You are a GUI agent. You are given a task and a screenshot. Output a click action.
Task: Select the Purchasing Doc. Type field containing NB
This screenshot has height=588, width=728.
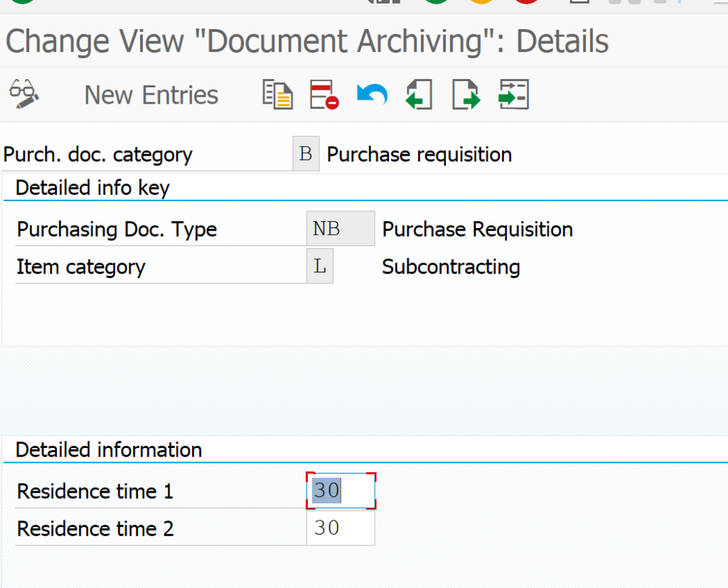339,229
